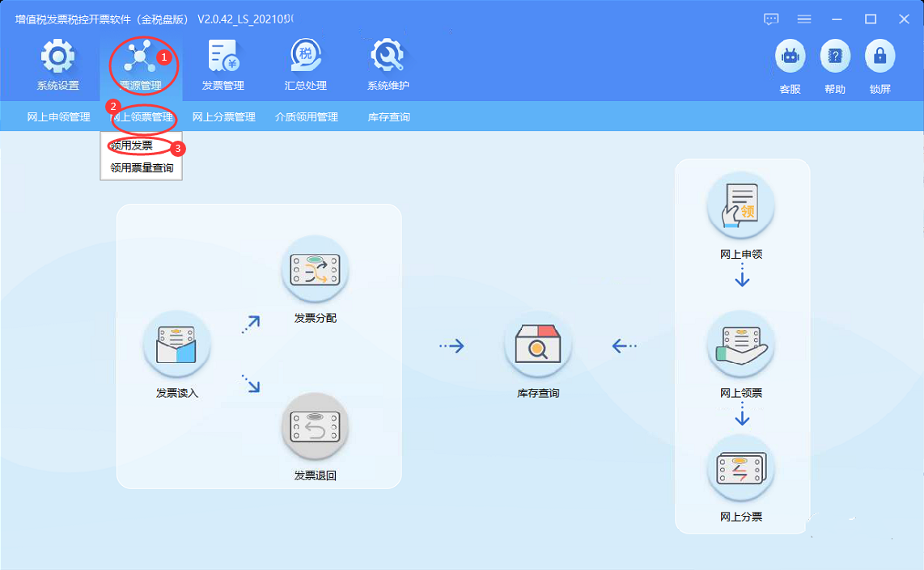Open 网上申领管理 submenu tab
924x570 pixels.
58,117
